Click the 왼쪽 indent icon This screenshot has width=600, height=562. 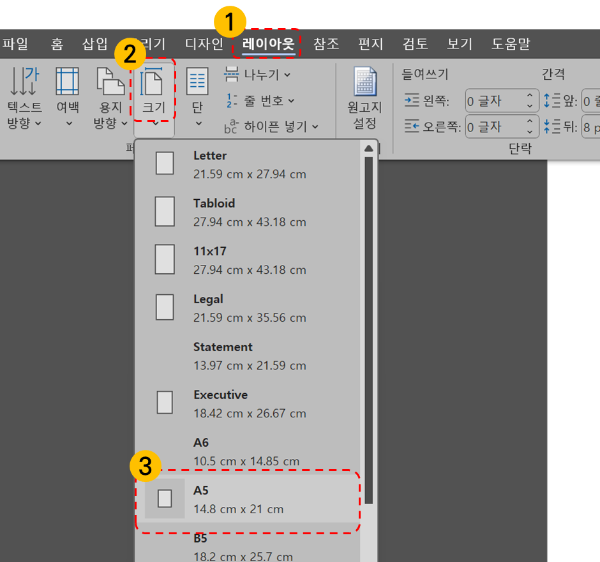point(412,101)
